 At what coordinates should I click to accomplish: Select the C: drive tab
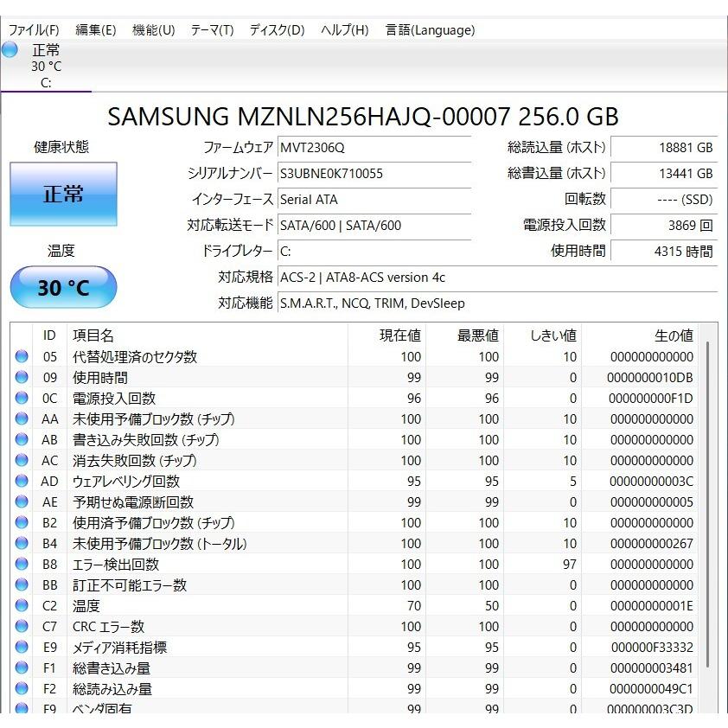point(46,67)
